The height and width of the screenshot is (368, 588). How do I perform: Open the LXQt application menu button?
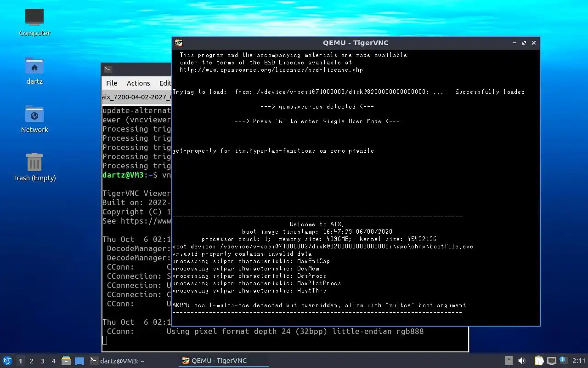[7, 361]
